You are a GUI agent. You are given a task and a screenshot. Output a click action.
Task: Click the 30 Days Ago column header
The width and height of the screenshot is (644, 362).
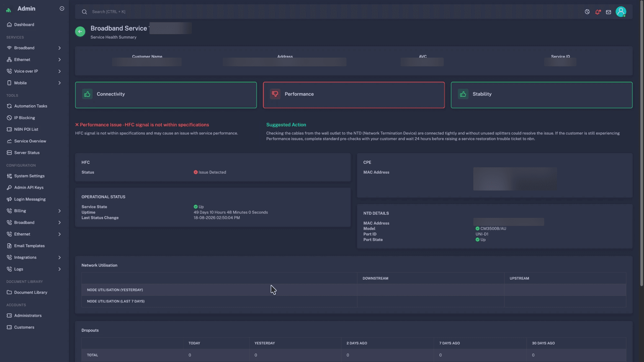point(543,343)
